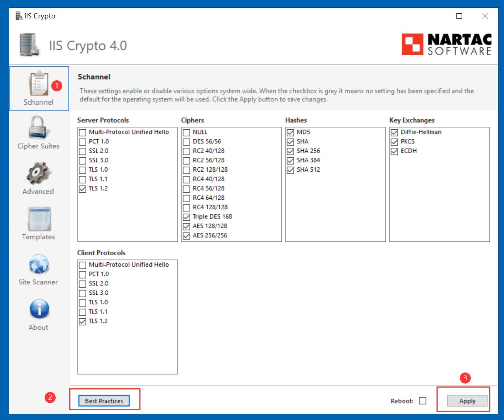Enable TLS 1.0 under Client Protocols
Viewport: 504px width, 420px height.
click(x=83, y=302)
